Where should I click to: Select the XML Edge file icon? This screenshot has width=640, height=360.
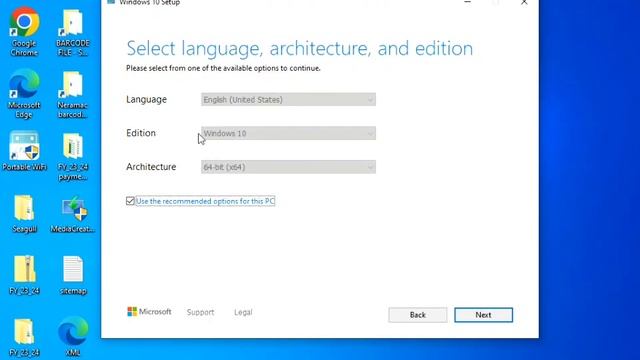[x=73, y=336]
